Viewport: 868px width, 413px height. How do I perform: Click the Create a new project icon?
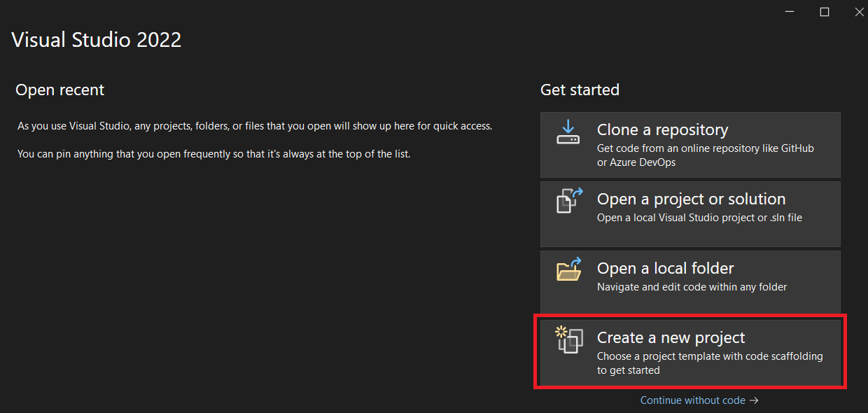pos(569,339)
